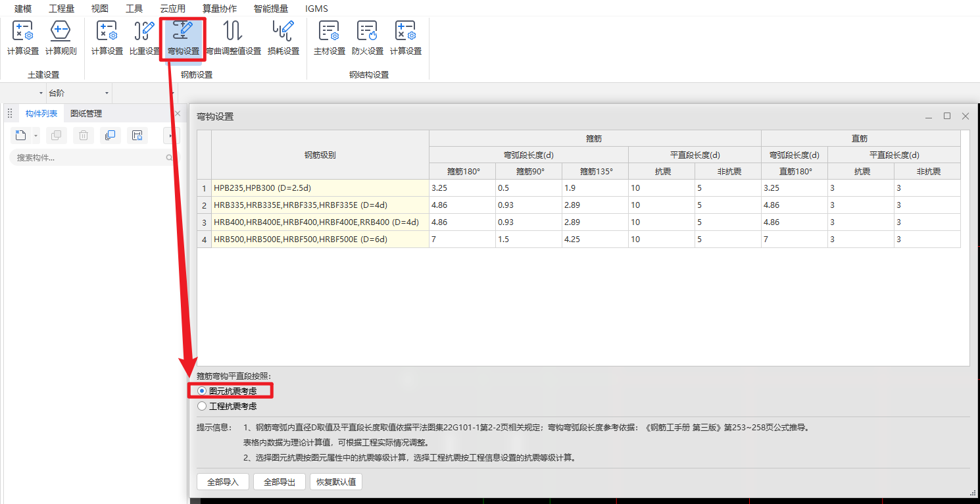Click the save component library icon

(137, 136)
